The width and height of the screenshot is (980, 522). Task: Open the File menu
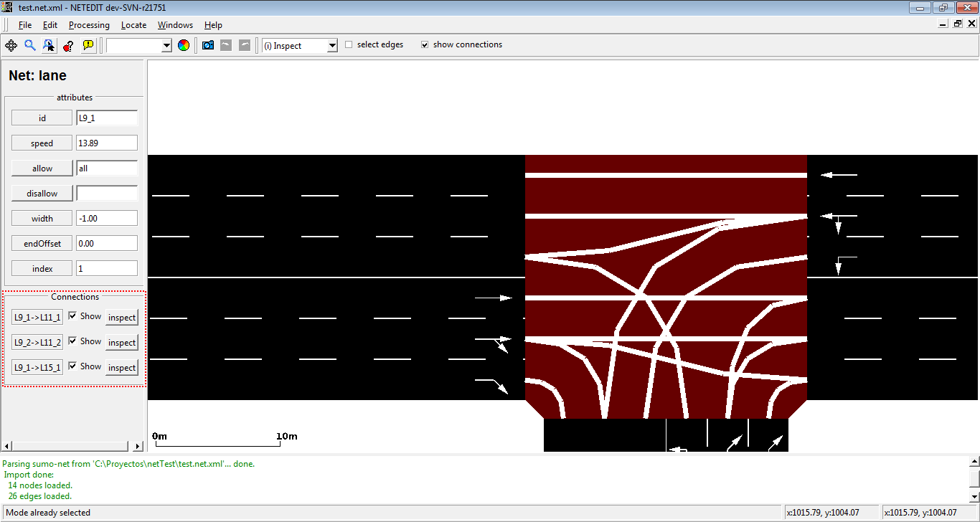tap(25, 25)
